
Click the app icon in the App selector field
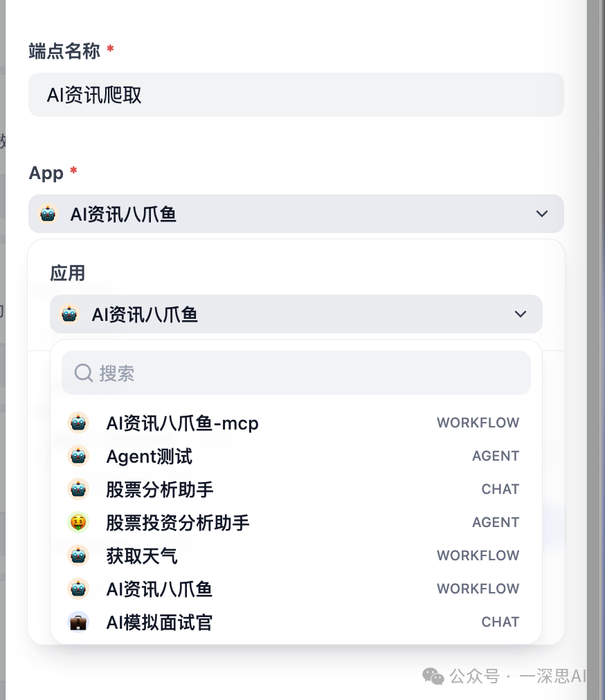(48, 213)
